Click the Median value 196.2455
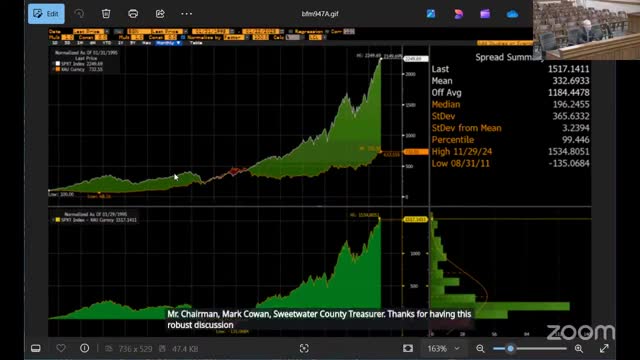This screenshot has width=640, height=360. click(571, 104)
